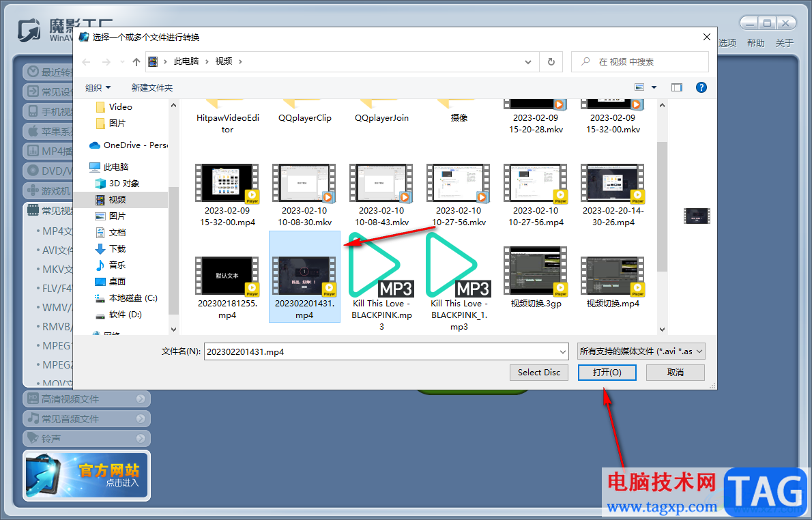
Task: Click navigation pane scroll down arrow
Action: click(x=173, y=330)
